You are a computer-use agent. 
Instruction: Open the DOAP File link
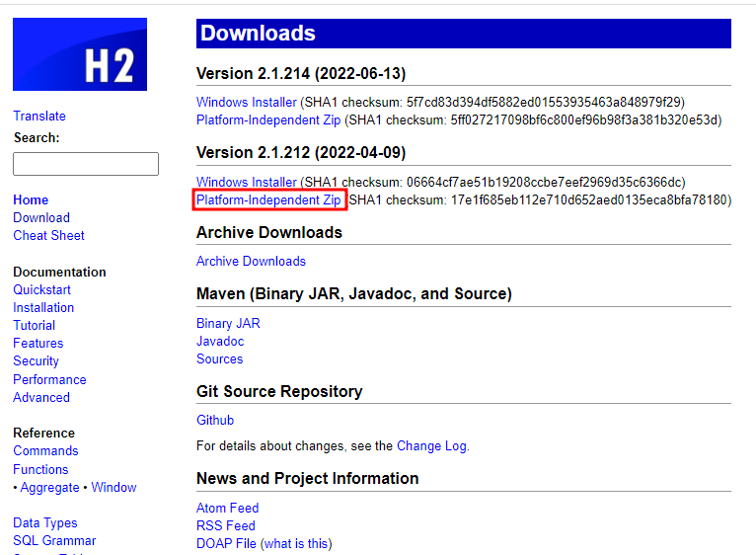click(227, 544)
